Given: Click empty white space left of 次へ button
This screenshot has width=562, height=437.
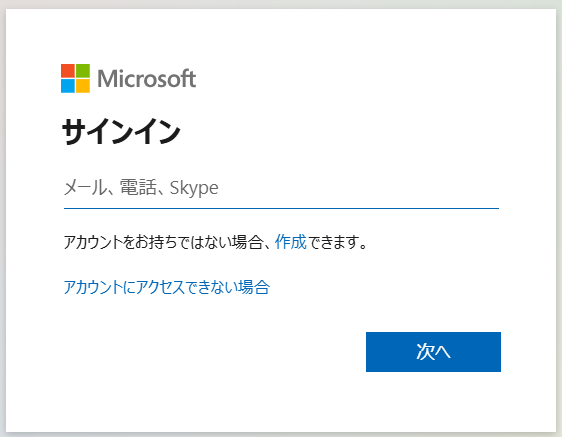Looking at the screenshot, I should coord(215,352).
